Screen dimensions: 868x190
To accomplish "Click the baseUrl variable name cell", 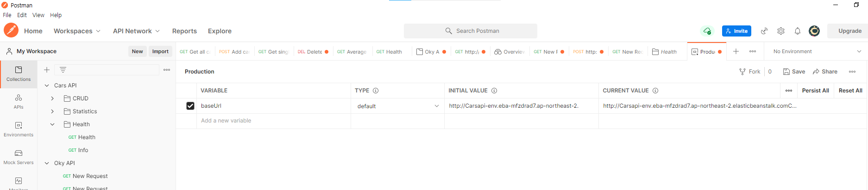I will coord(273,106).
